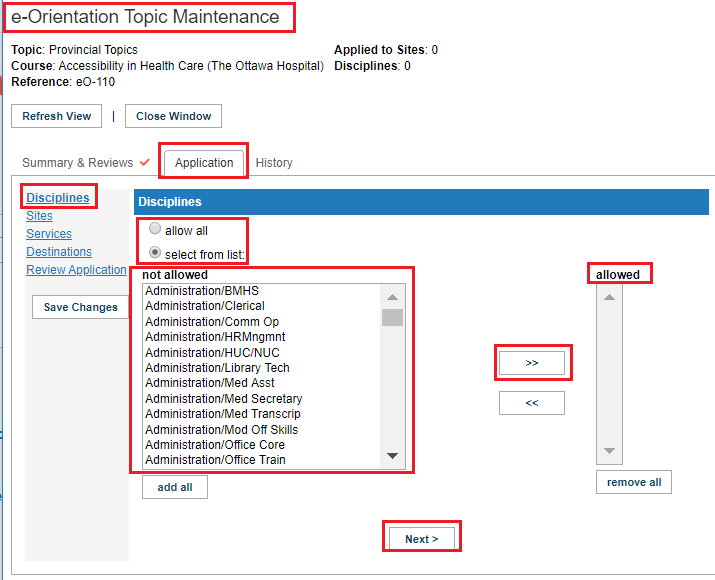Screen dimensions: 715x580
Task: Open the Sites link in sidebar
Action: [39, 216]
